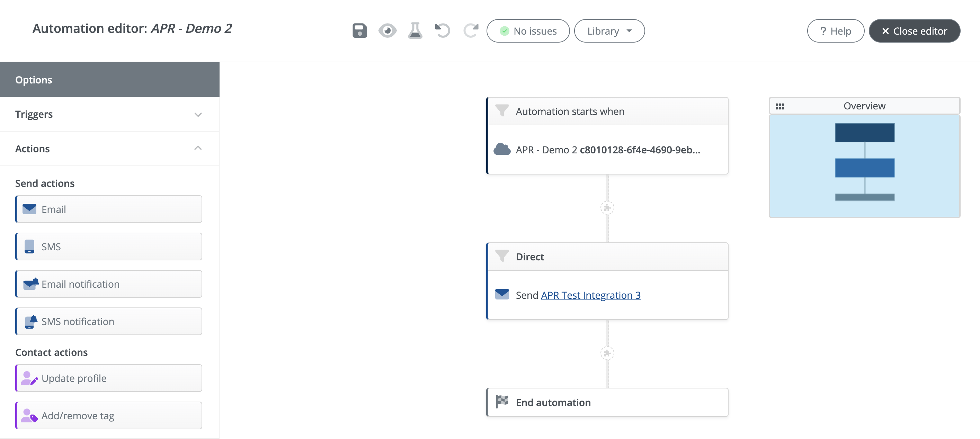Click the Automation editor title text

132,28
